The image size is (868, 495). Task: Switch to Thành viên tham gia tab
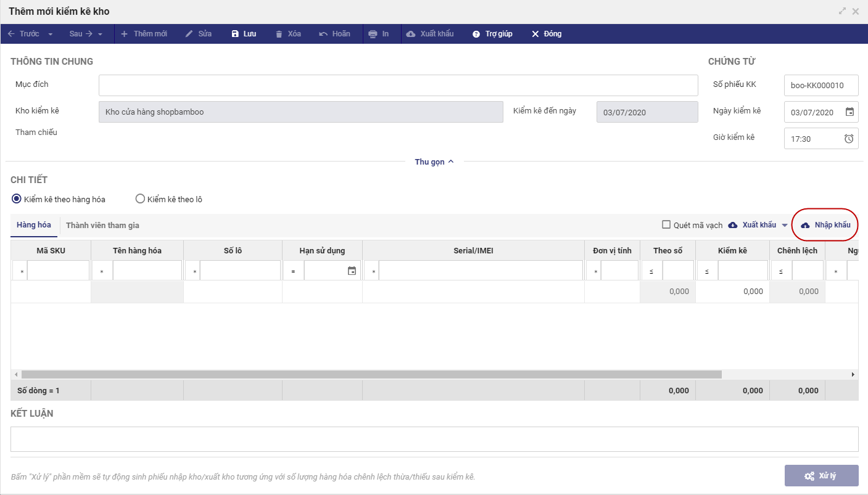point(102,225)
